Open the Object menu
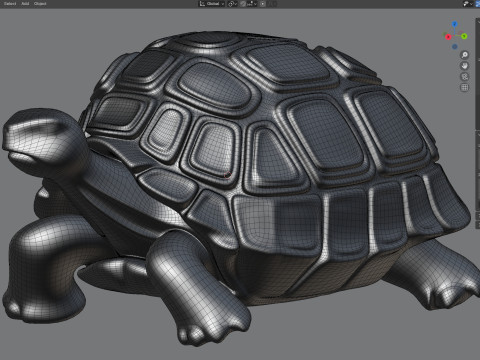The image size is (480, 360). [x=40, y=4]
